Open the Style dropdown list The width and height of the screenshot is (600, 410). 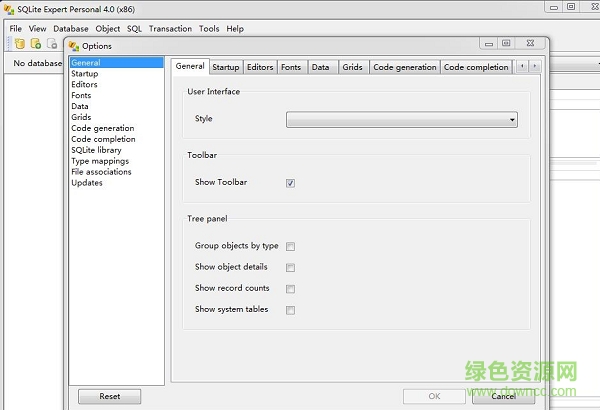[402, 119]
